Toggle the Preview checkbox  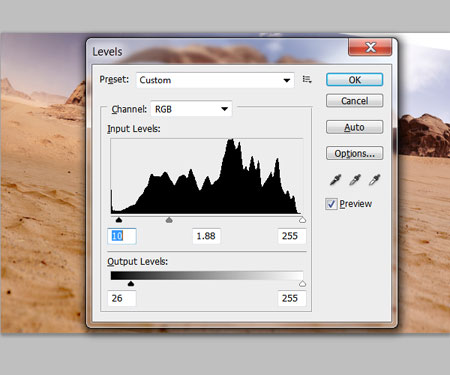point(331,204)
